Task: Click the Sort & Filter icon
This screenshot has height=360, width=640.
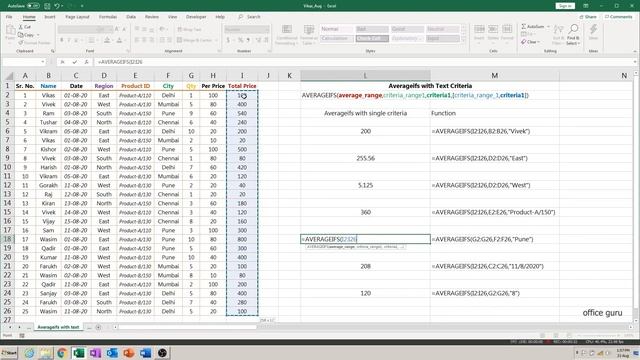Action: pos(558,30)
